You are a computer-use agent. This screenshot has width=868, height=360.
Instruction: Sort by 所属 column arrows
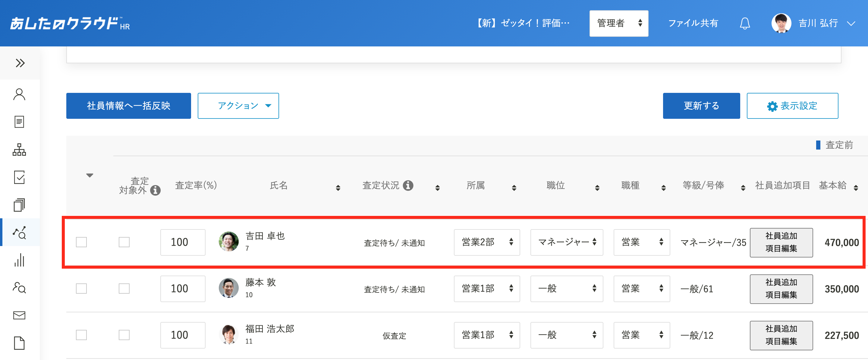514,188
